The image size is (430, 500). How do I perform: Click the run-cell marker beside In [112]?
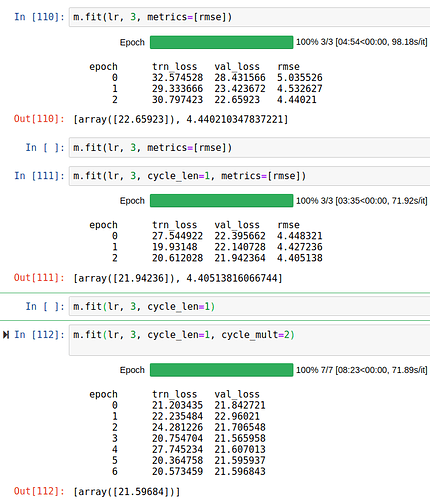tap(6, 335)
